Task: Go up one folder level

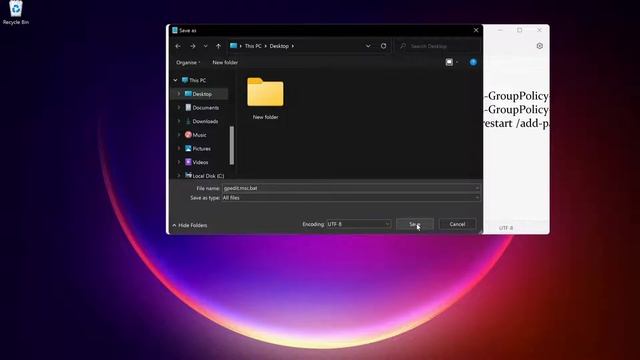Action: (x=218, y=46)
